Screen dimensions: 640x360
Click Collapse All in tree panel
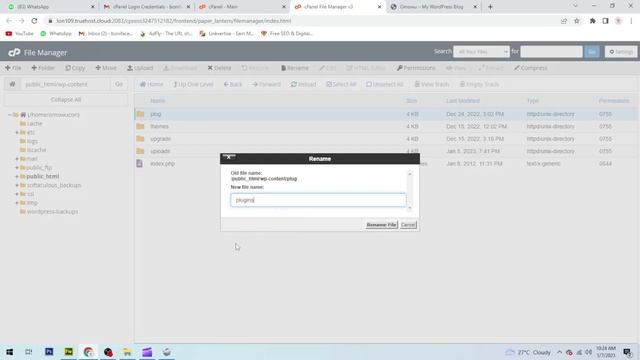(66, 100)
